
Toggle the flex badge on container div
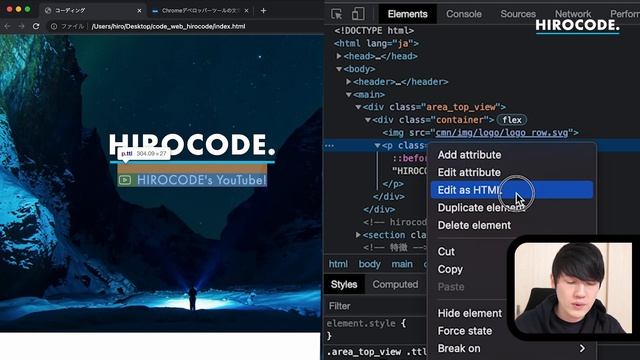tap(512, 120)
